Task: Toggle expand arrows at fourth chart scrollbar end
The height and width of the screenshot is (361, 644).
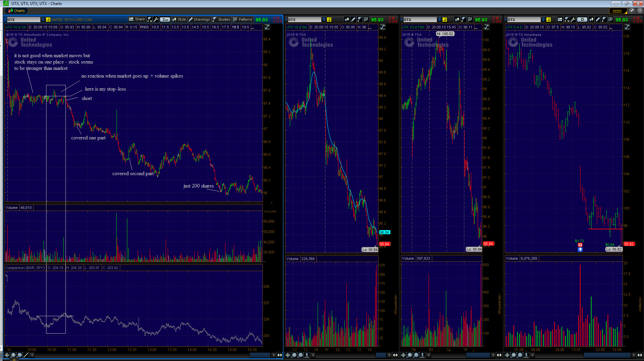Action: 640,355
